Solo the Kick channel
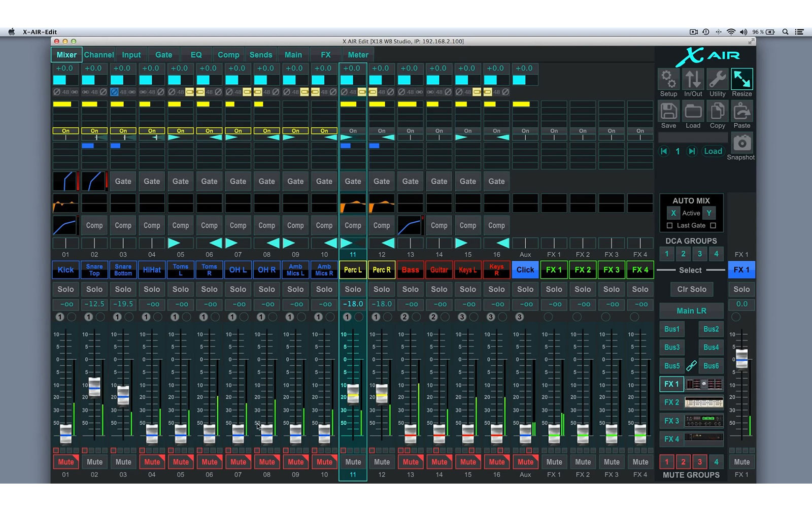Image resolution: width=812 pixels, height=511 pixels. click(65, 289)
